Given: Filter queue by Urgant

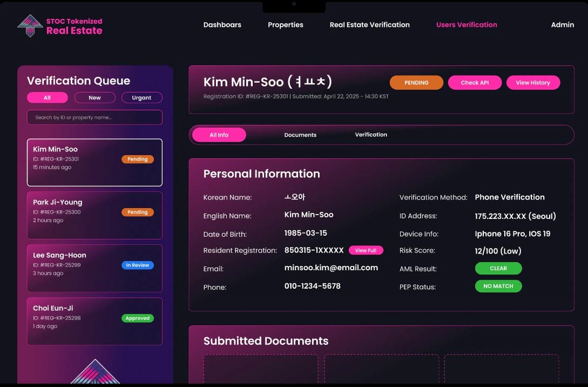Looking at the screenshot, I should pyautogui.click(x=141, y=98).
